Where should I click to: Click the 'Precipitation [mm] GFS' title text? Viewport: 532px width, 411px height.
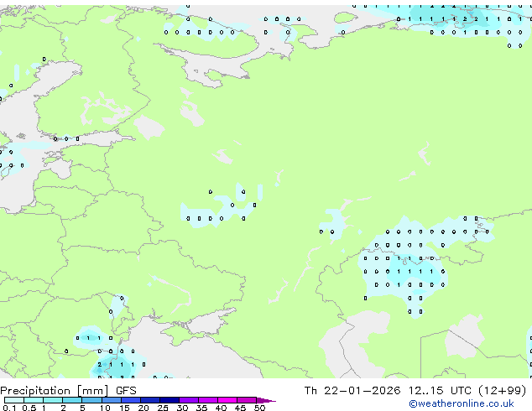coord(68,391)
